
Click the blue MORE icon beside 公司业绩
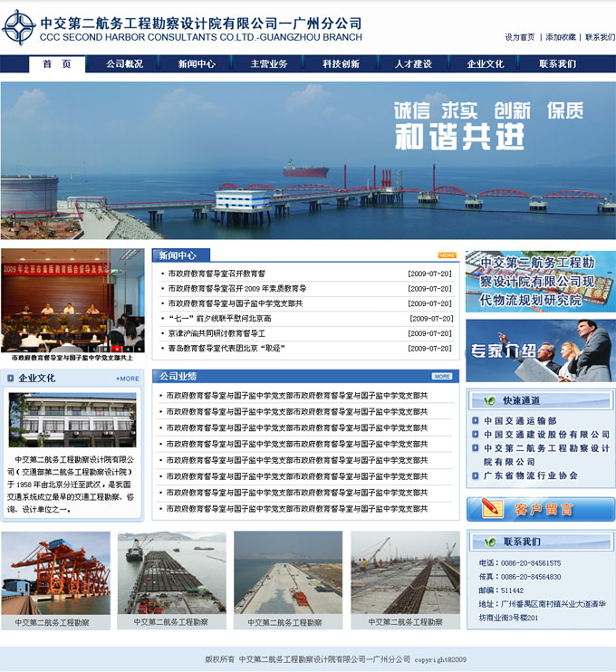(x=441, y=376)
